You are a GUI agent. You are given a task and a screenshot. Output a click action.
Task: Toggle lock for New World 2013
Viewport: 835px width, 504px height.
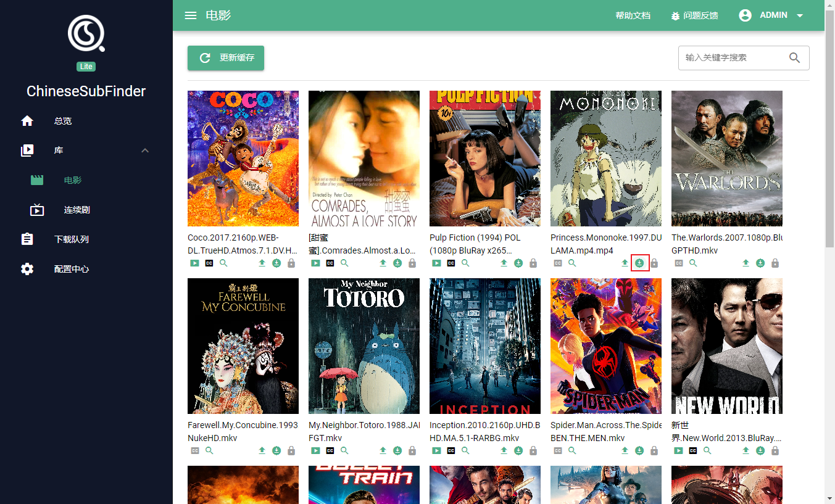[x=775, y=450]
